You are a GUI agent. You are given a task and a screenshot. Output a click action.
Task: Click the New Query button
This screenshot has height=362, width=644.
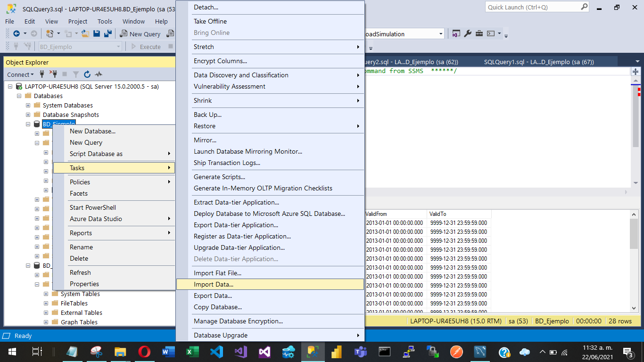(x=140, y=34)
